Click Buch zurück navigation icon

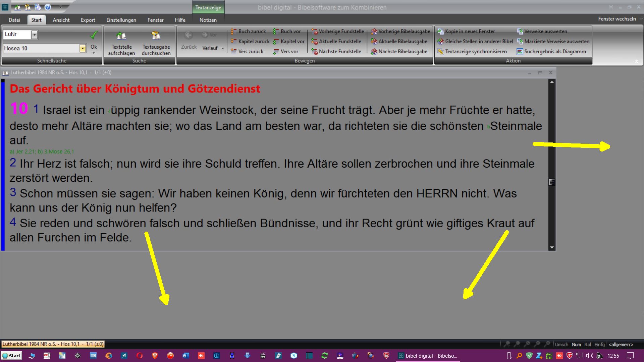click(234, 32)
